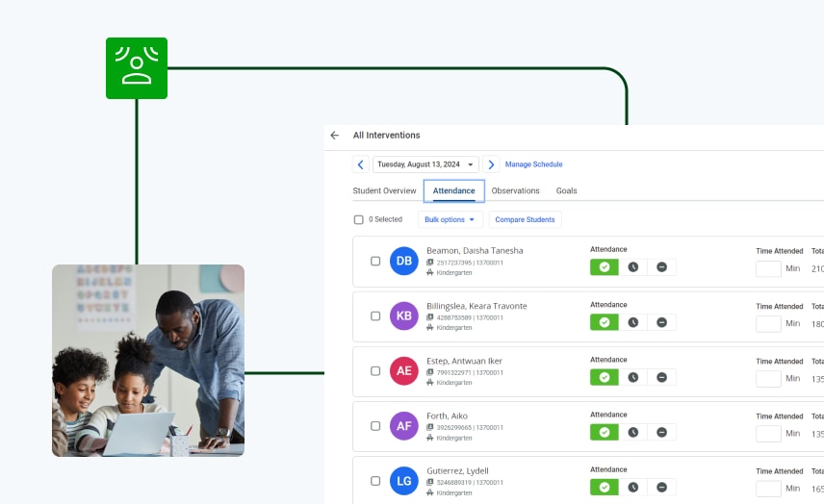Go to previous day with left chevron
Image resolution: width=824 pixels, height=504 pixels.
click(x=360, y=164)
